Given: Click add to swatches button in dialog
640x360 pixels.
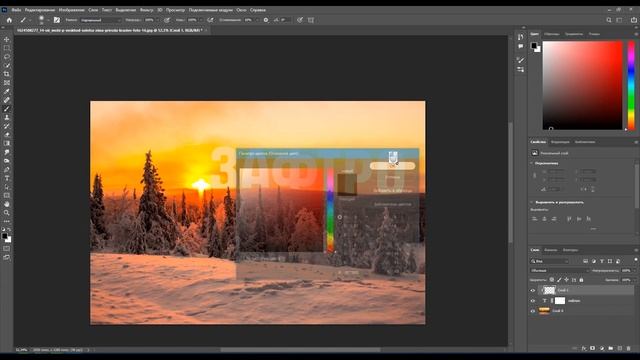Looking at the screenshot, I should [x=392, y=191].
